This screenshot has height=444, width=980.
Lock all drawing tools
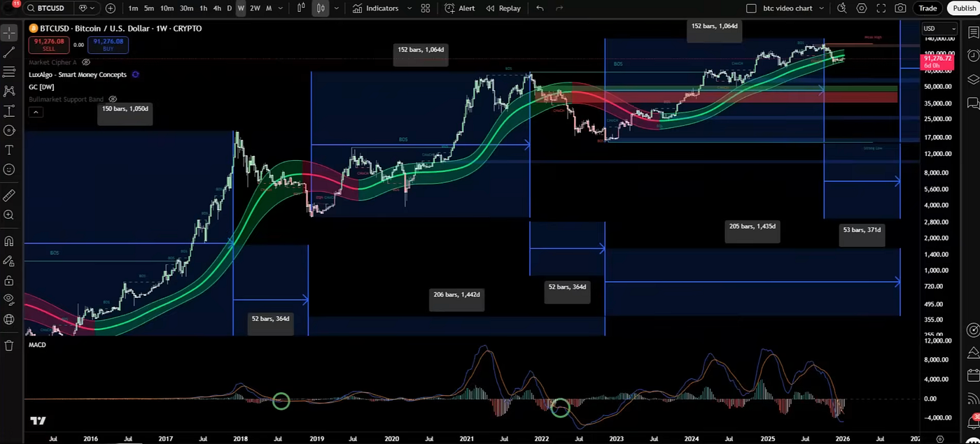coord(9,280)
